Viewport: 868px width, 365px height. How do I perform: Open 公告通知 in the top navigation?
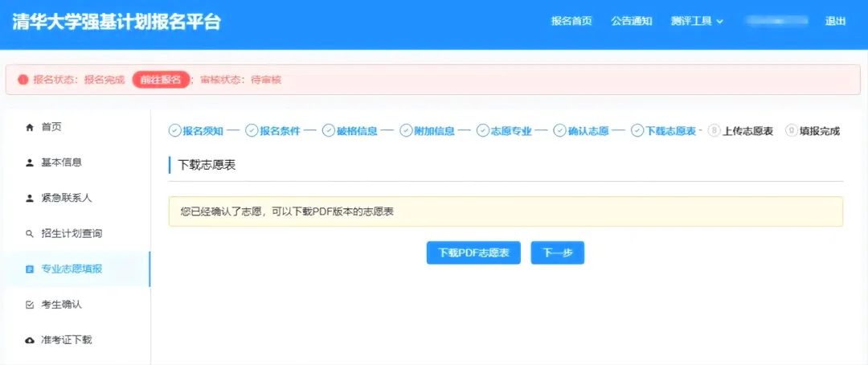click(x=632, y=22)
